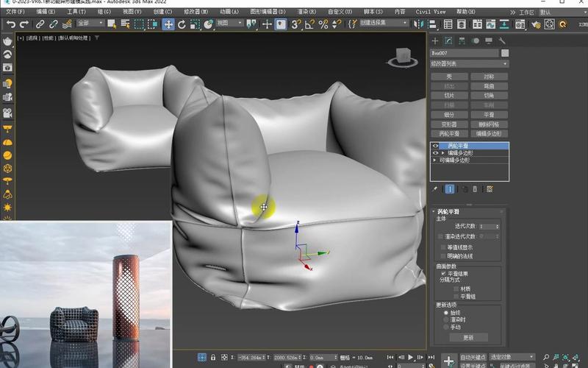Click the 对称 modifier button
The image size is (588, 368).
489,77
